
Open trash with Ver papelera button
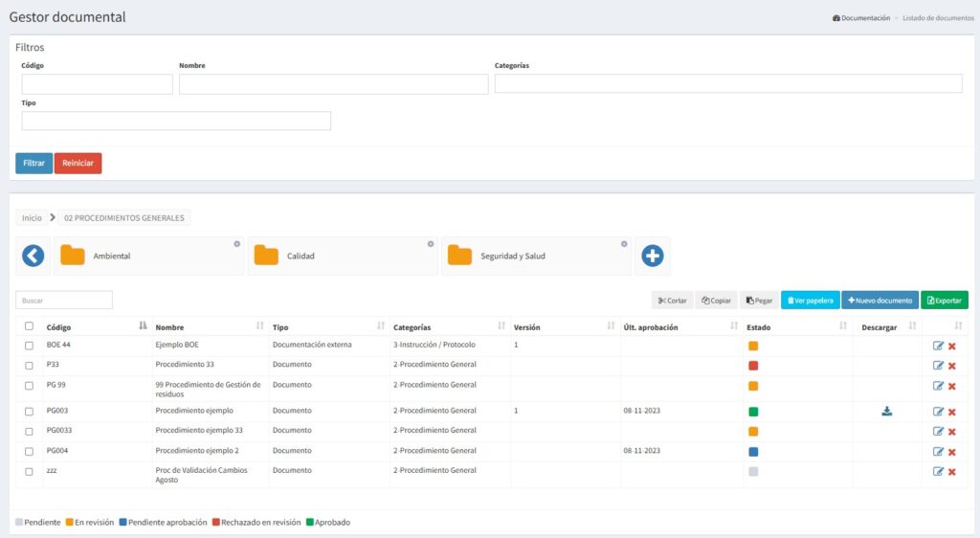810,301
